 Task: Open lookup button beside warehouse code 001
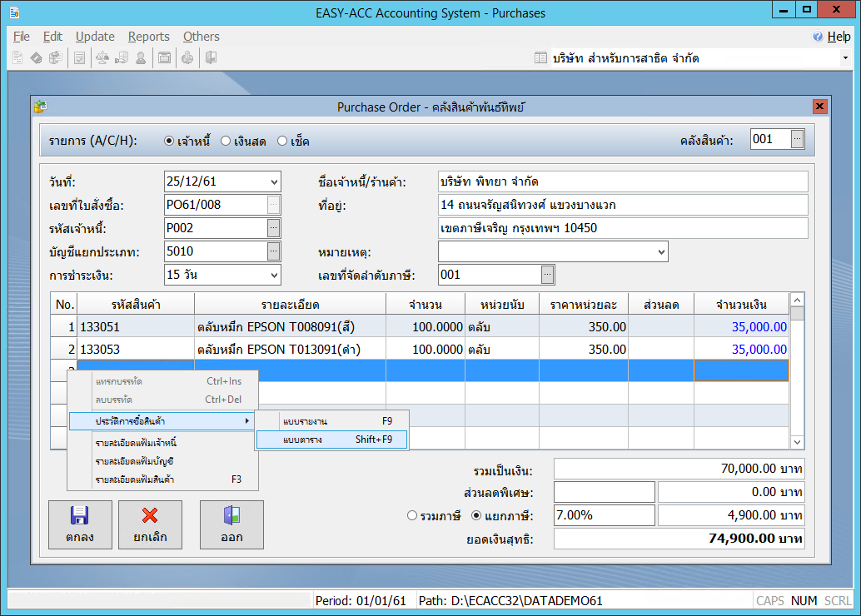797,140
